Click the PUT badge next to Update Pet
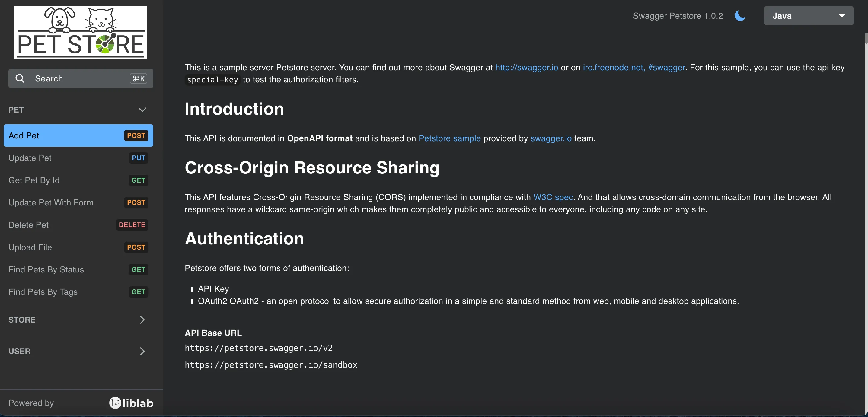The image size is (868, 417). 139,158
